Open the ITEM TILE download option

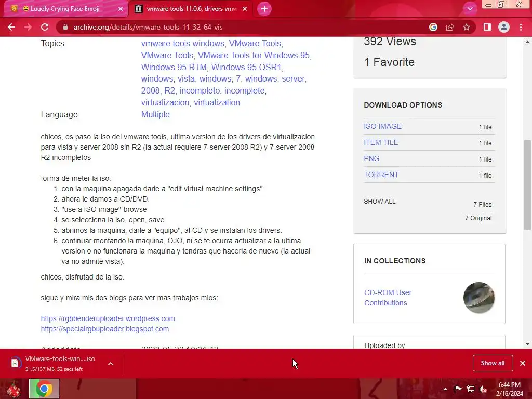(381, 142)
